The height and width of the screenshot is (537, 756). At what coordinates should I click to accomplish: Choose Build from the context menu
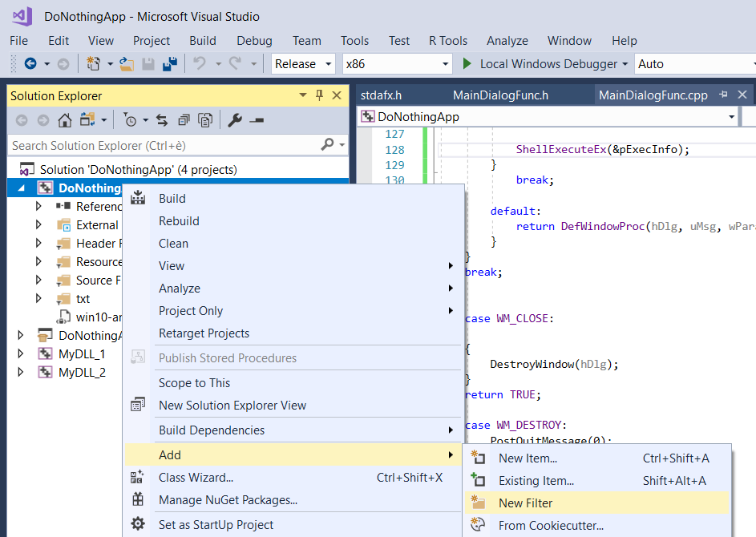point(293,199)
